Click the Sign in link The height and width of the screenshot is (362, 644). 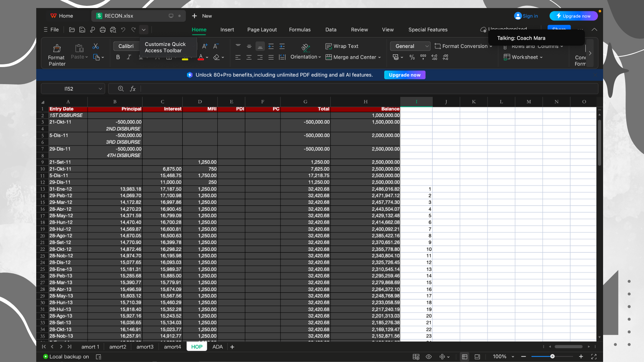point(530,16)
